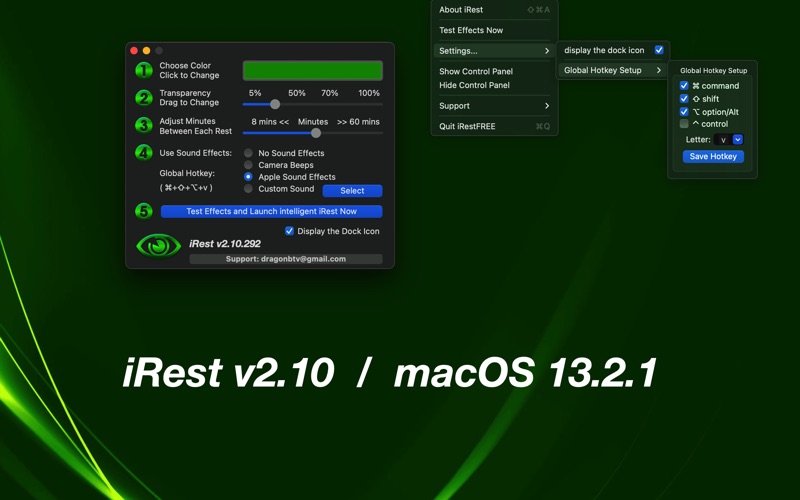The image size is (800, 500).
Task: Click the 5% transparency label
Action: pyautogui.click(x=255, y=93)
